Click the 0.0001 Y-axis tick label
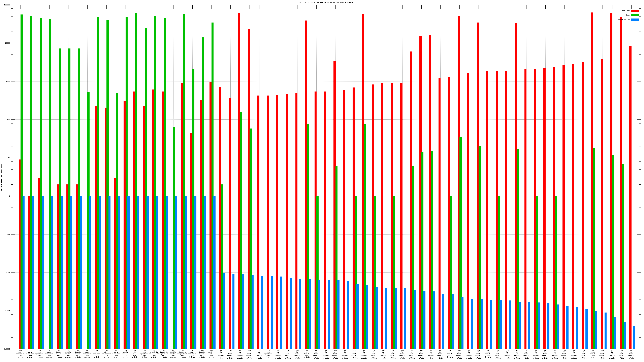Screen dimensions: 644x362 click(x=7, y=349)
